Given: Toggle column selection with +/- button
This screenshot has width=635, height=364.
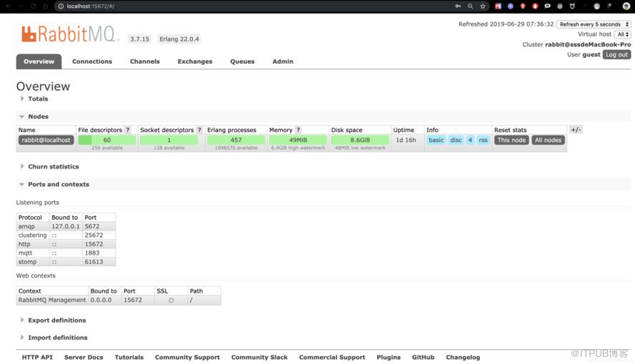Looking at the screenshot, I should coord(576,129).
